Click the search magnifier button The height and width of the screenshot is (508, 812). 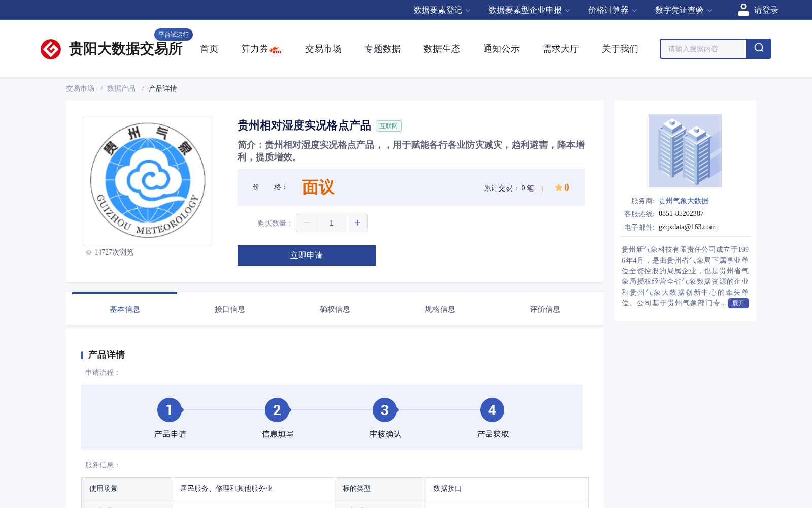click(759, 49)
